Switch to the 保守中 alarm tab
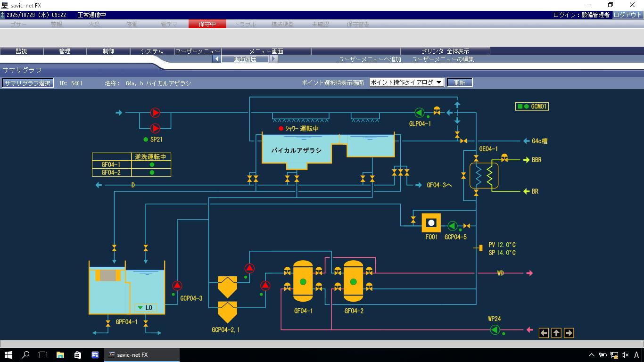644x362 pixels. click(207, 24)
